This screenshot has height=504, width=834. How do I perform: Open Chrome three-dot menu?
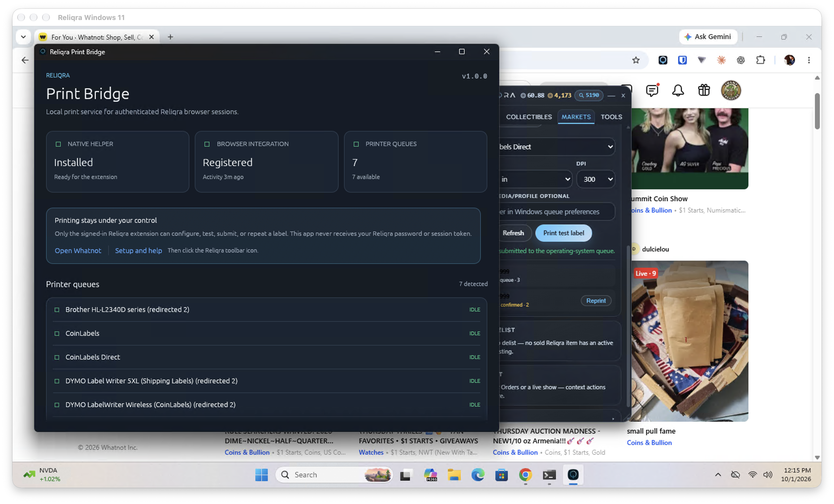[x=809, y=60]
